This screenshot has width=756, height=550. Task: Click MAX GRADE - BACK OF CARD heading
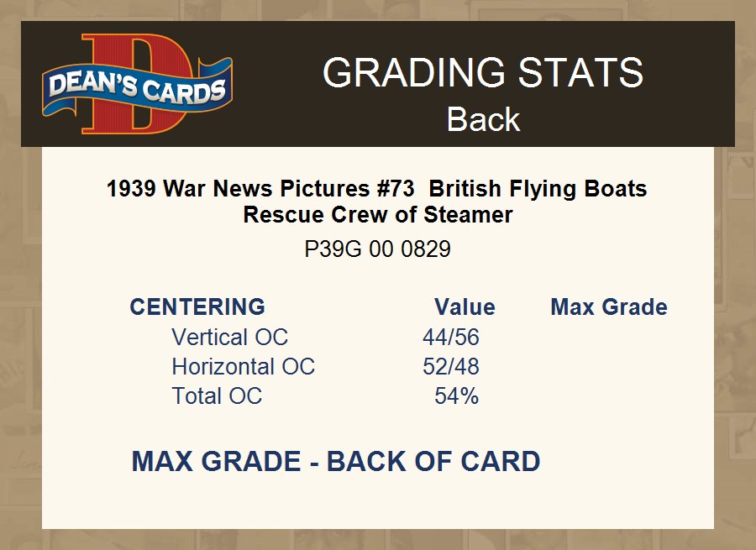coord(335,461)
